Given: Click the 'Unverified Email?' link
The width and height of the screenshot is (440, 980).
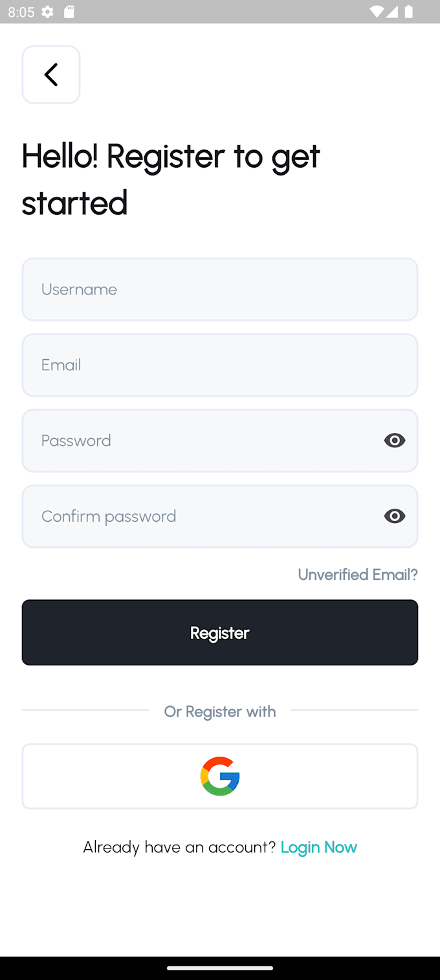Looking at the screenshot, I should [x=358, y=574].
